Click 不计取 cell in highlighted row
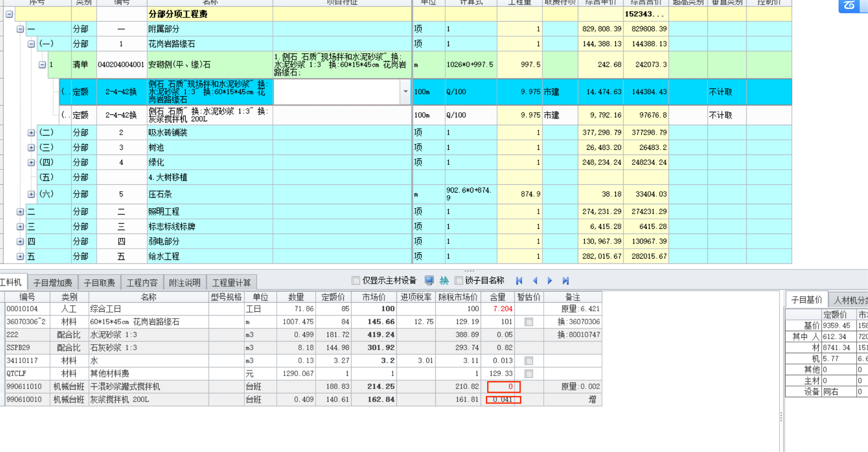 point(727,92)
